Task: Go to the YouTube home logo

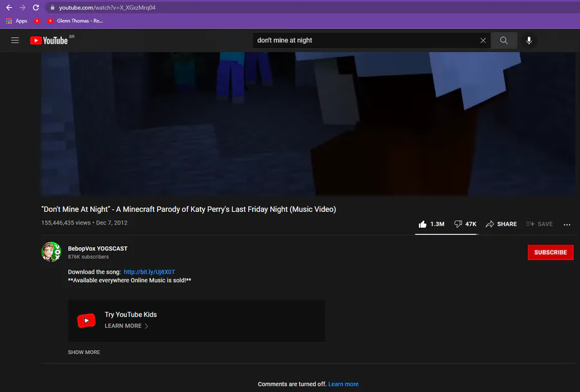Action: point(49,41)
